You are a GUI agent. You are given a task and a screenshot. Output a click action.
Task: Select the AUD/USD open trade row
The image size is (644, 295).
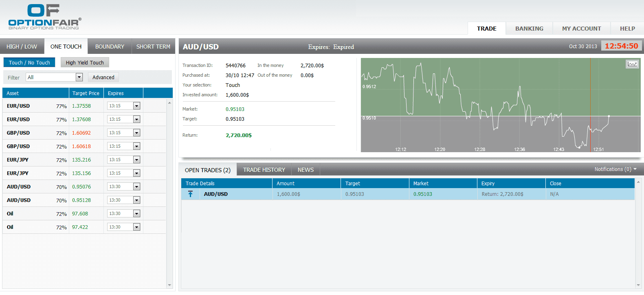tap(407, 194)
